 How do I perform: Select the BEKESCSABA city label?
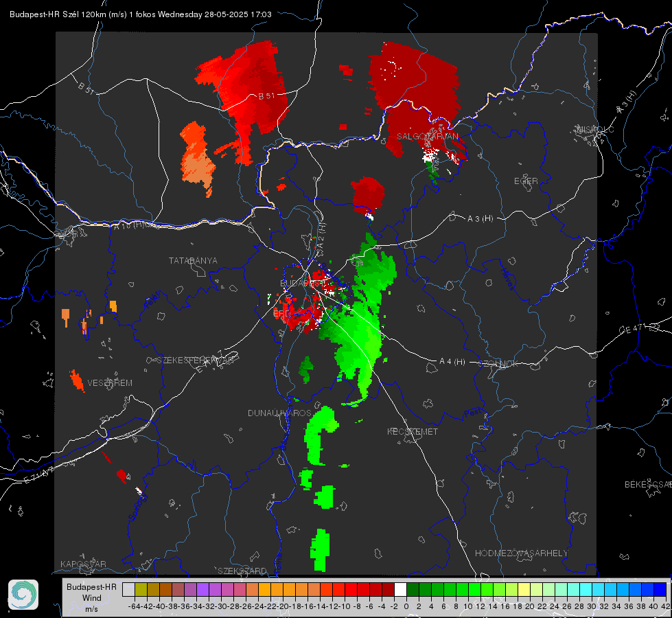pyautogui.click(x=648, y=484)
